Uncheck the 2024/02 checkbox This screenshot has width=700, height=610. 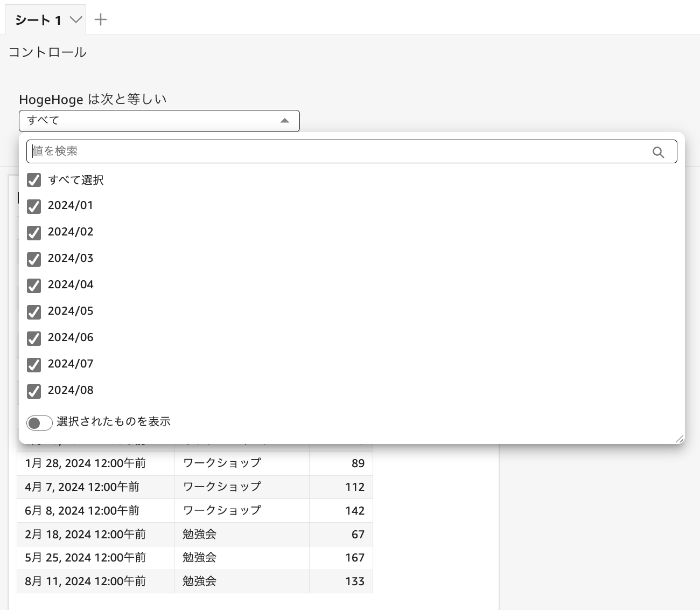click(34, 233)
